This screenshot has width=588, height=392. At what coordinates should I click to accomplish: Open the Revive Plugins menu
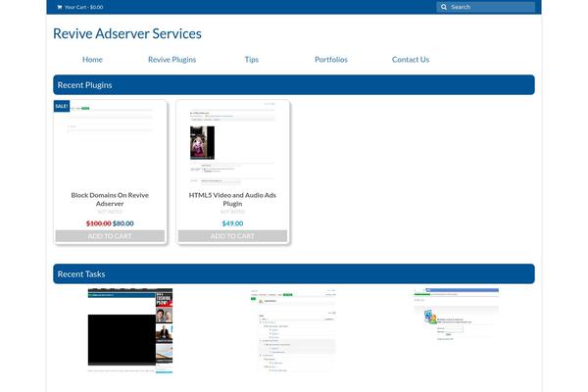click(171, 59)
